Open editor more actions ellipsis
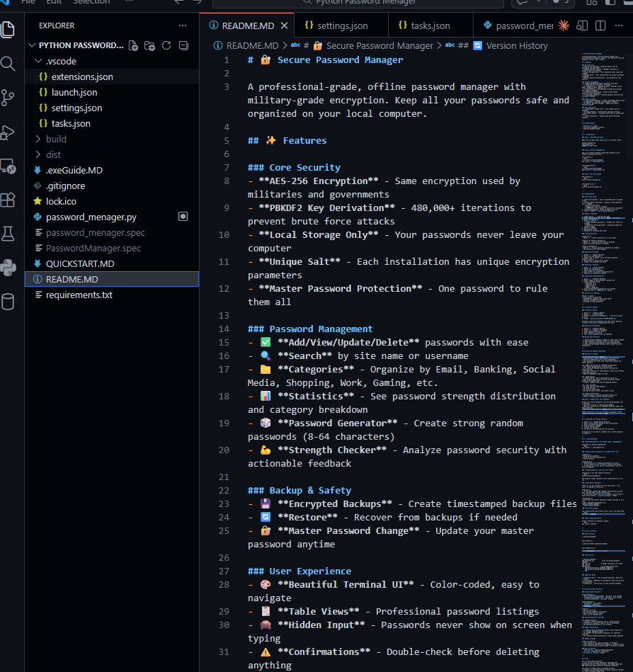Image resolution: width=633 pixels, height=672 pixels. pyautogui.click(x=619, y=25)
